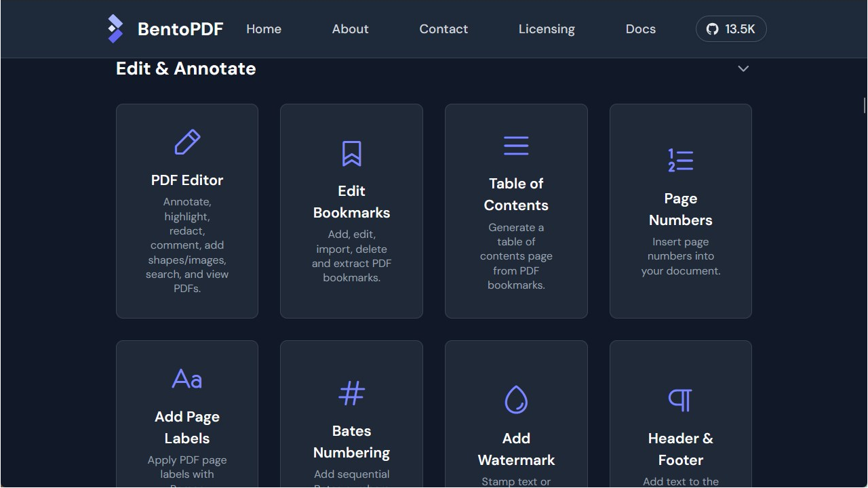Open the Contact page
The image size is (868, 488).
(x=443, y=29)
